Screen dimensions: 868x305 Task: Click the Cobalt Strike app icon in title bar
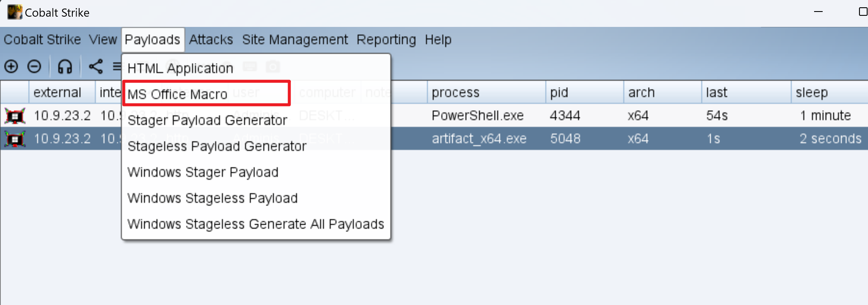pos(15,12)
